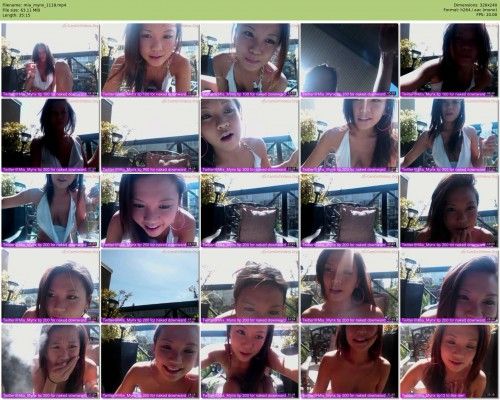Open the empty balcony chair thumbnail
The width and height of the screenshot is (500, 400).
[x=150, y=135]
